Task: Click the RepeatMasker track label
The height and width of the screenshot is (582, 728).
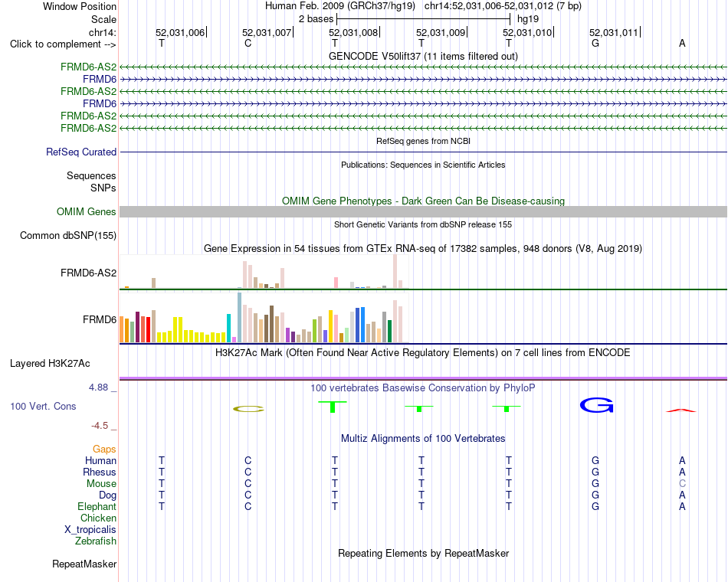Action: [84, 564]
